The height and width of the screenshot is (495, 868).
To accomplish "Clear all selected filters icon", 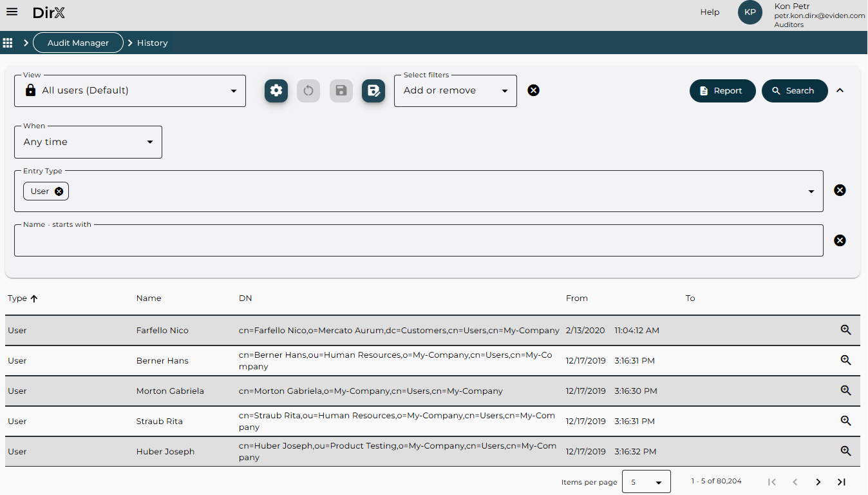I will 533,90.
